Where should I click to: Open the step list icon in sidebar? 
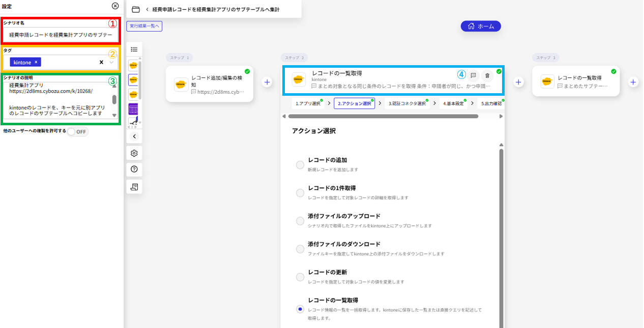tap(134, 49)
